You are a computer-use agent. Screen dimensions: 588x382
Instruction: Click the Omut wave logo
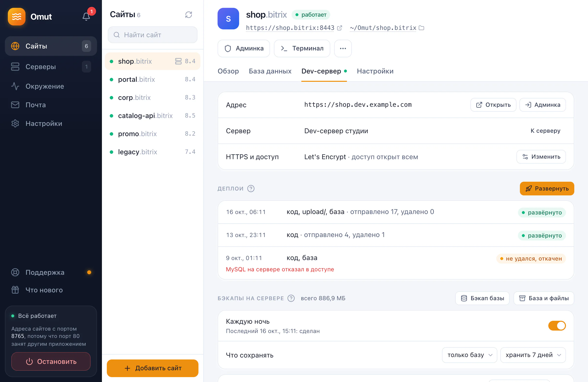(17, 17)
